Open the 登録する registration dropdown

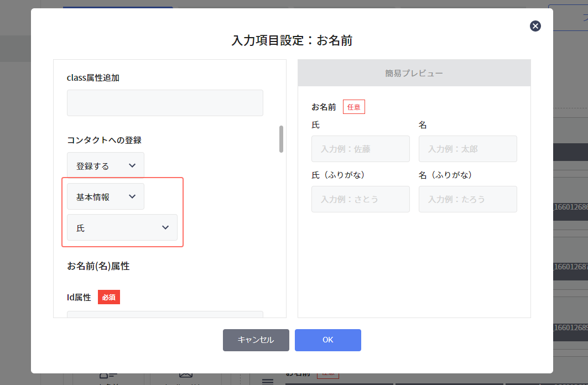coord(105,165)
